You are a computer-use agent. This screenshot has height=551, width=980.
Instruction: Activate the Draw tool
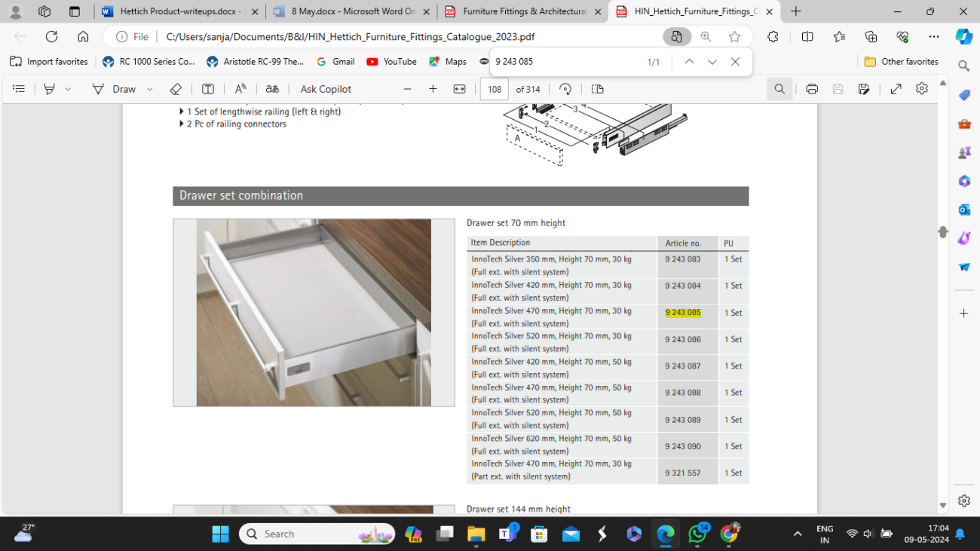coord(115,89)
